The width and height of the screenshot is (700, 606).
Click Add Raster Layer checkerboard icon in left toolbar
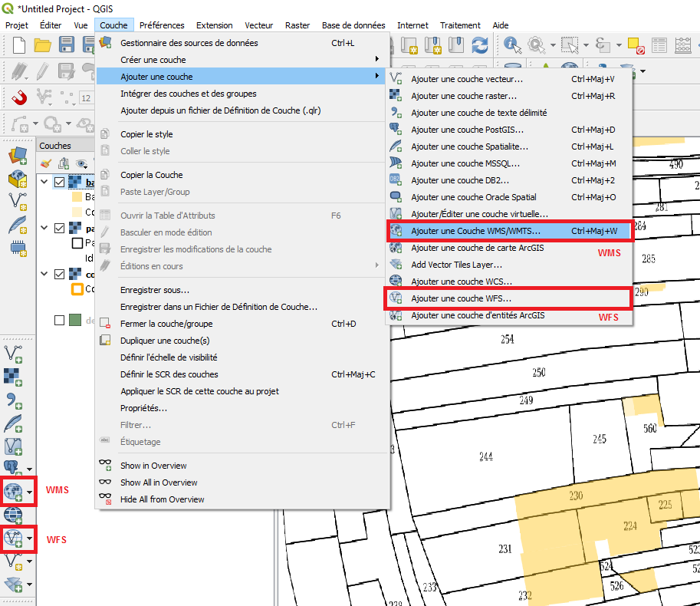pos(13,377)
